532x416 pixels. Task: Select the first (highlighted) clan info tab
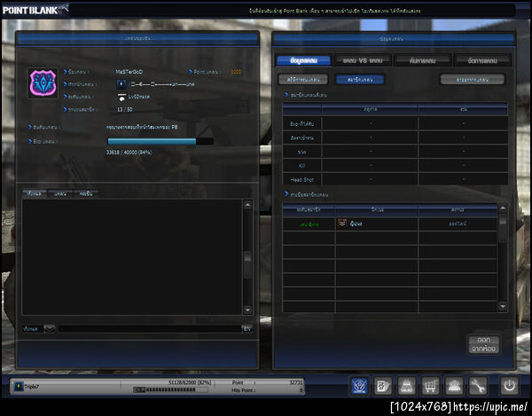(303, 60)
